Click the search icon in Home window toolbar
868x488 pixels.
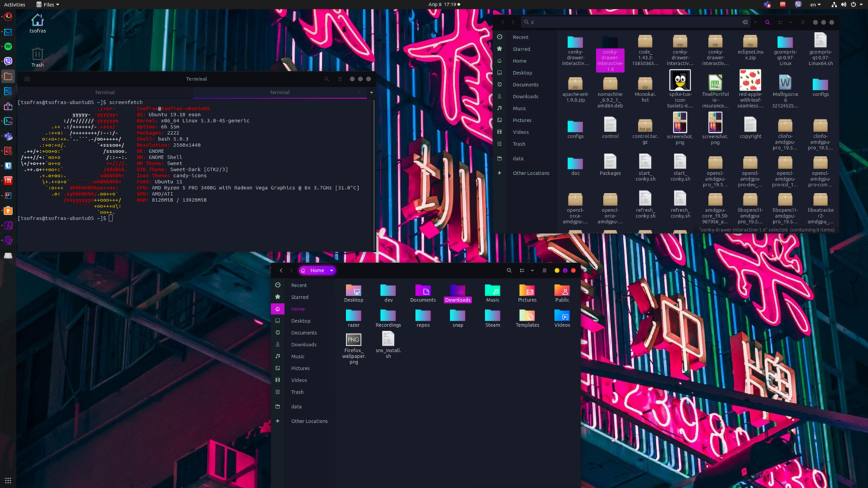(x=509, y=270)
